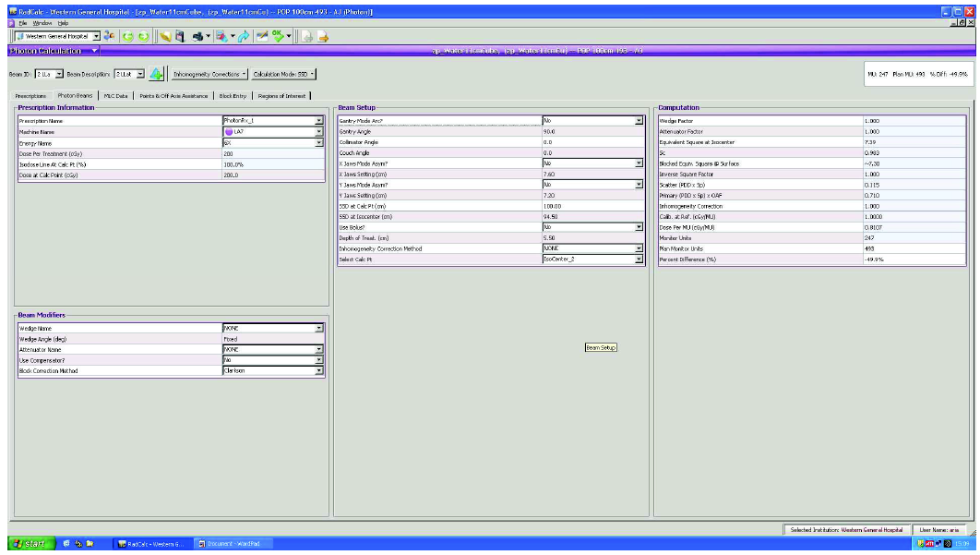This screenshot has width=980, height=555.
Task: Open the Beam Description dropdown
Action: [x=140, y=74]
